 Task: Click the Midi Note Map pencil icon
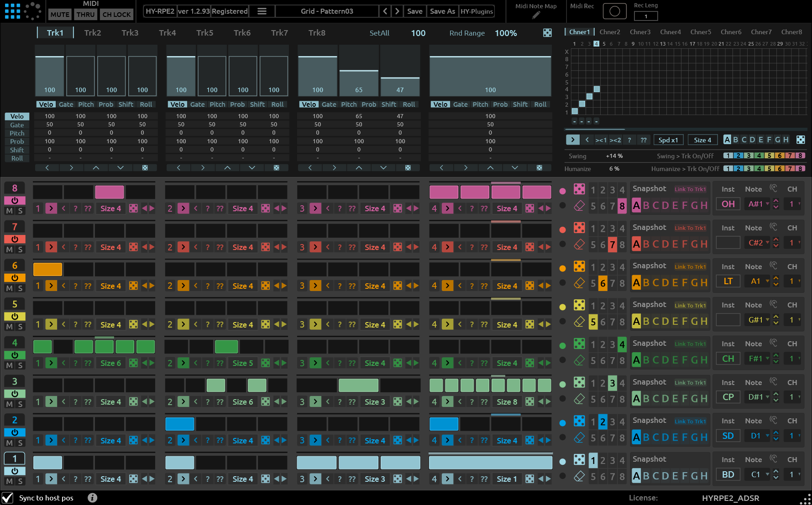[536, 15]
